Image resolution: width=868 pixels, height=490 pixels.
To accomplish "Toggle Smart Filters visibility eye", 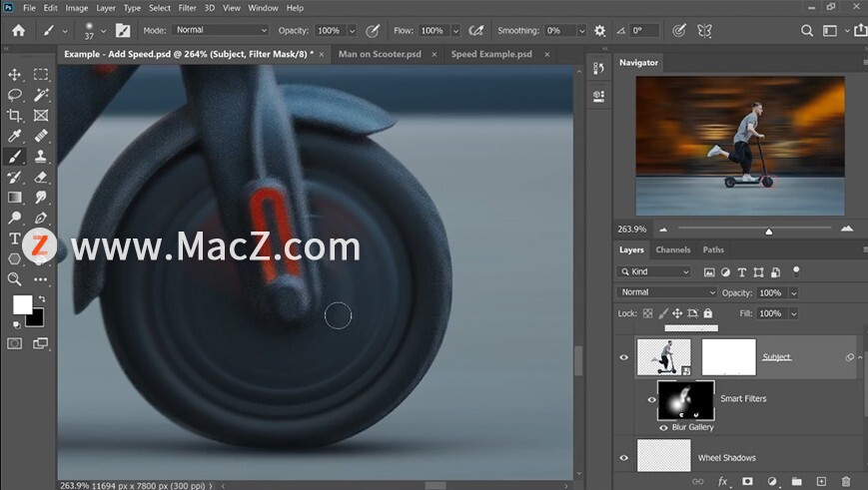I will coord(651,399).
